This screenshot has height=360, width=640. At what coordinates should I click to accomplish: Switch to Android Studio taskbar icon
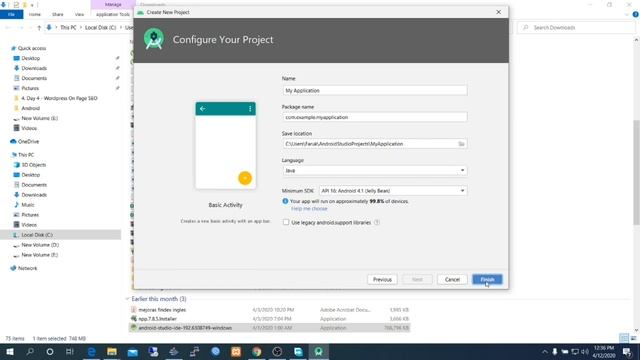pyautogui.click(x=319, y=351)
